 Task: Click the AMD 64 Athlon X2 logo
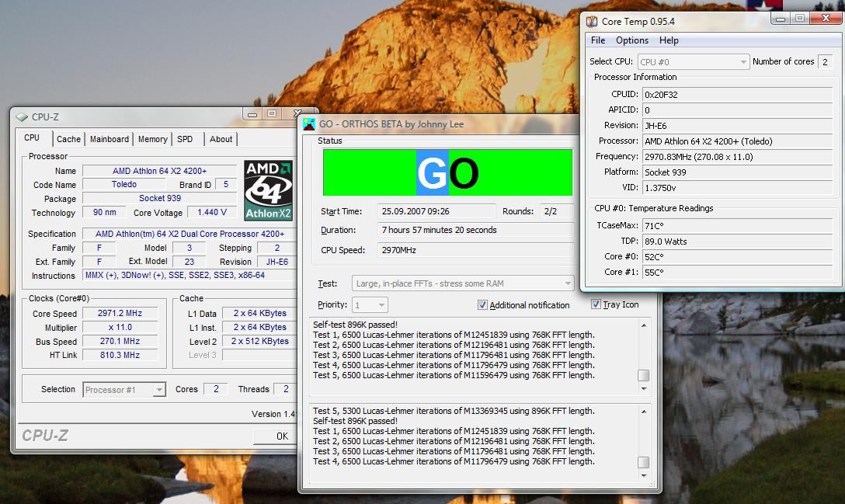click(269, 190)
